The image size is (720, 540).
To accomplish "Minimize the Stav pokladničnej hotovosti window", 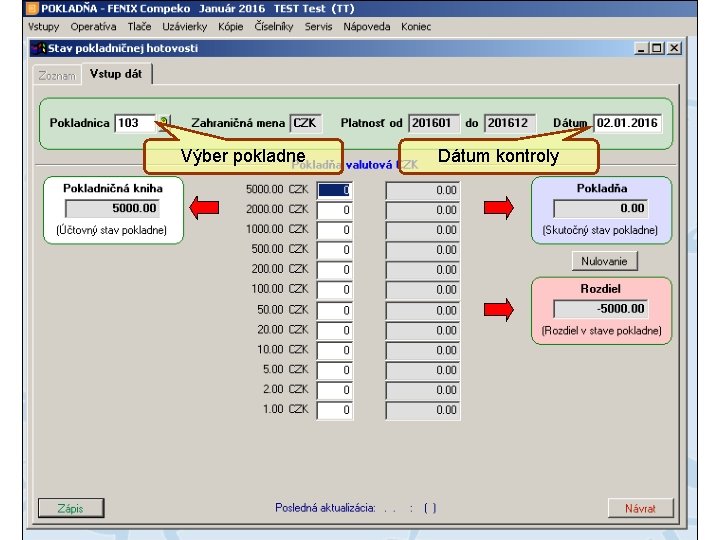I will (641, 48).
